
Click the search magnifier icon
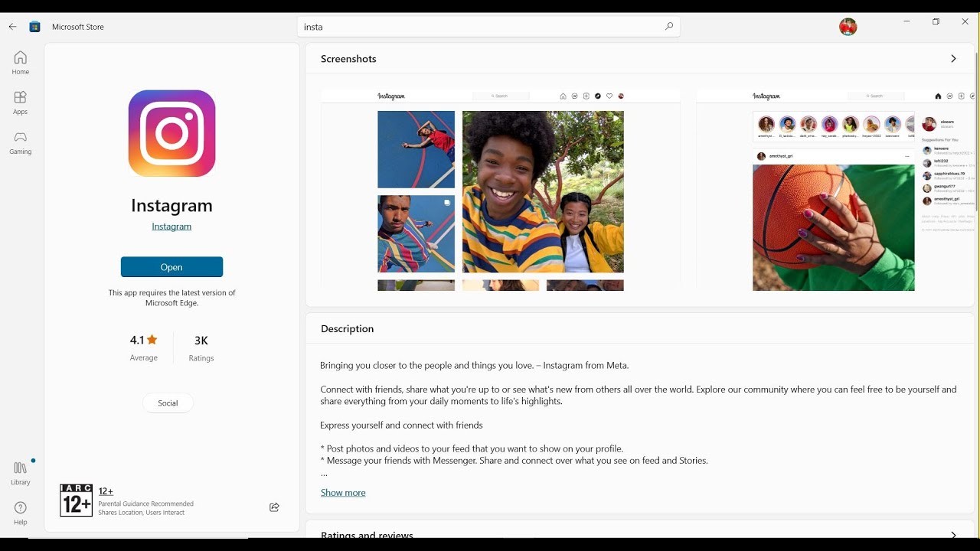point(668,27)
